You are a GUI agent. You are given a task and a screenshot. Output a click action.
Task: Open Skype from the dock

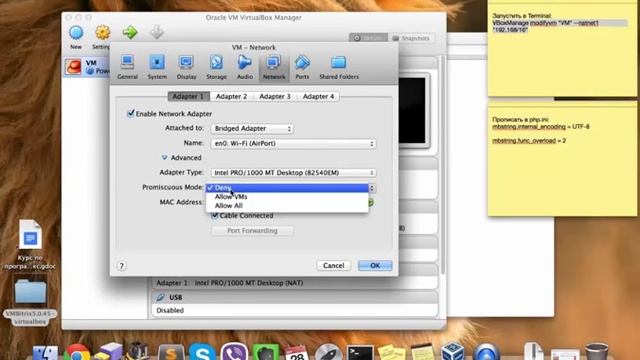202,352
